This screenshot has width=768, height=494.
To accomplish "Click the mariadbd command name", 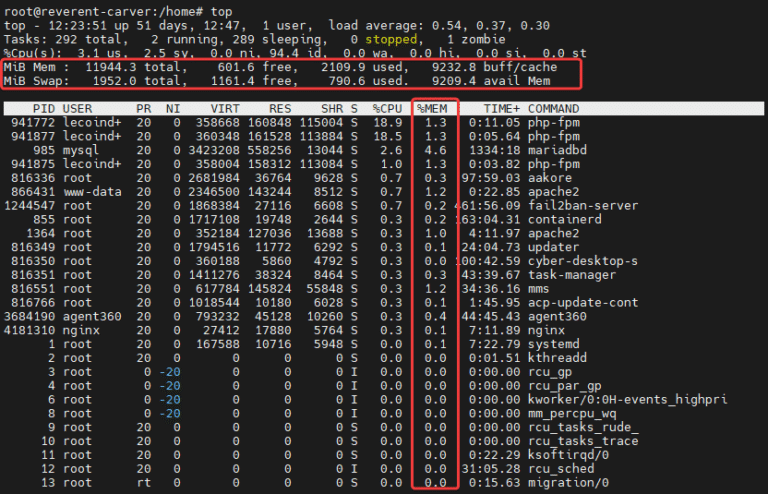I will click(x=557, y=150).
